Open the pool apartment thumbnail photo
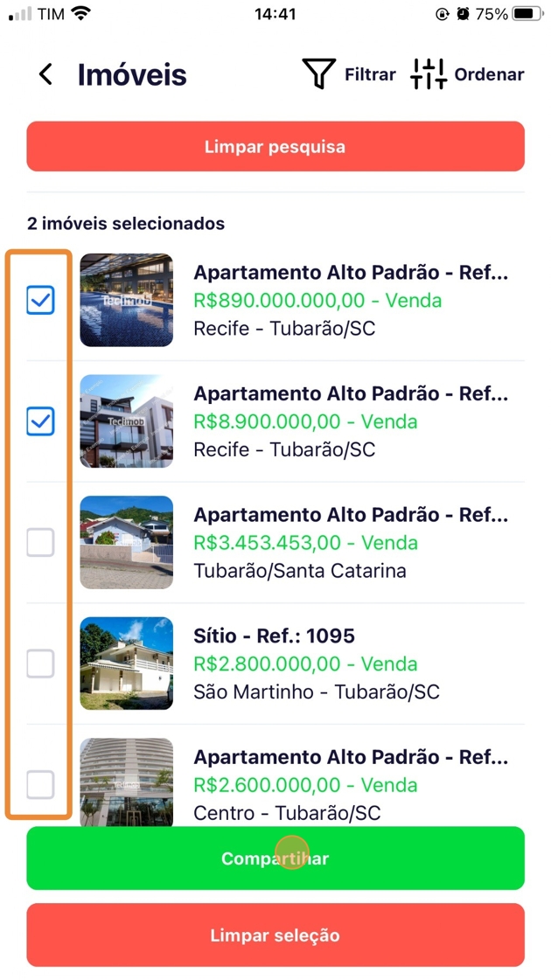The width and height of the screenshot is (551, 980). [127, 300]
